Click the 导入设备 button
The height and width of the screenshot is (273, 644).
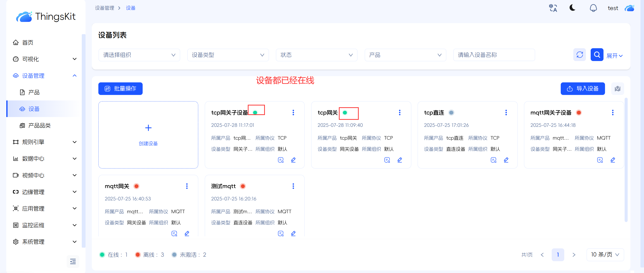583,89
